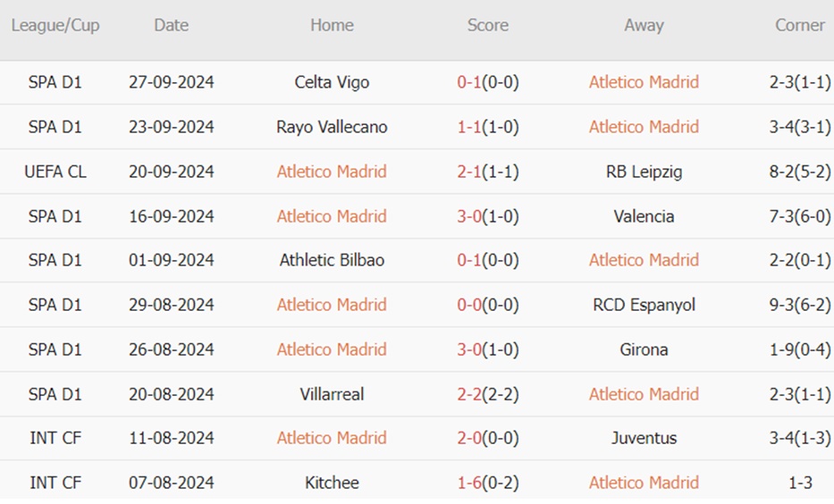Open the Juventus team link
The width and height of the screenshot is (834, 504).
[x=644, y=438]
